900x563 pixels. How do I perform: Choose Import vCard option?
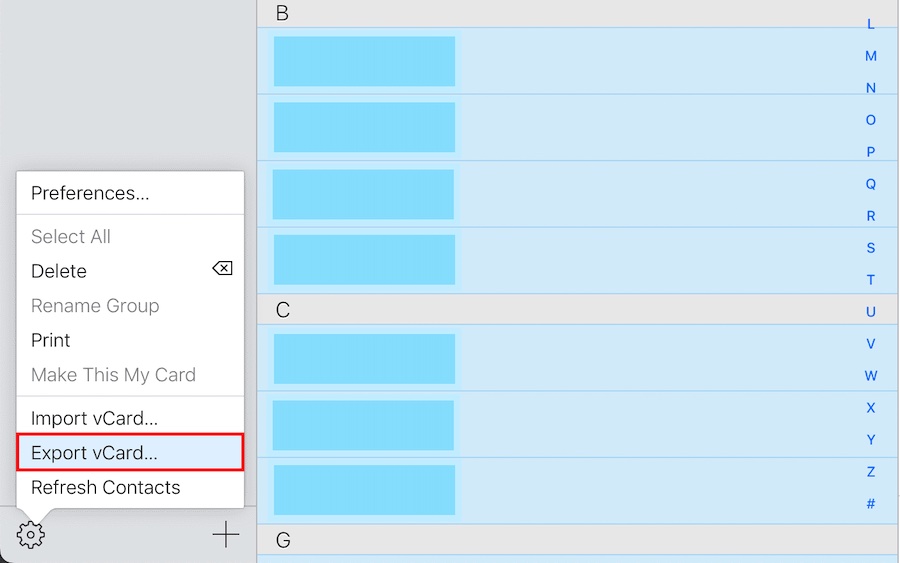(94, 418)
